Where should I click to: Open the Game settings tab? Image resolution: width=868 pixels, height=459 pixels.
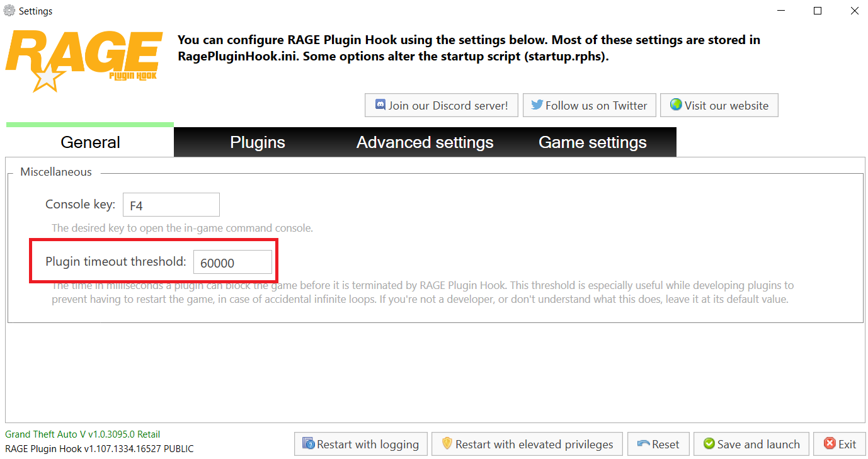click(592, 142)
